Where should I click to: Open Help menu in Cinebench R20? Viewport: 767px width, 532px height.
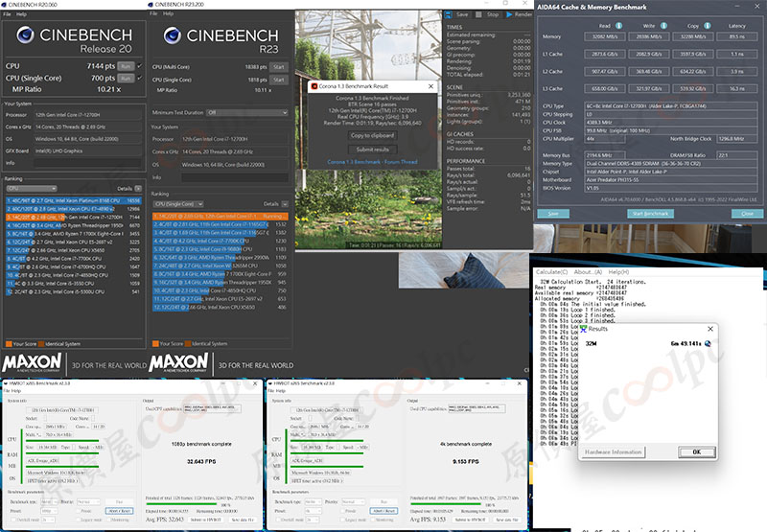pos(21,14)
